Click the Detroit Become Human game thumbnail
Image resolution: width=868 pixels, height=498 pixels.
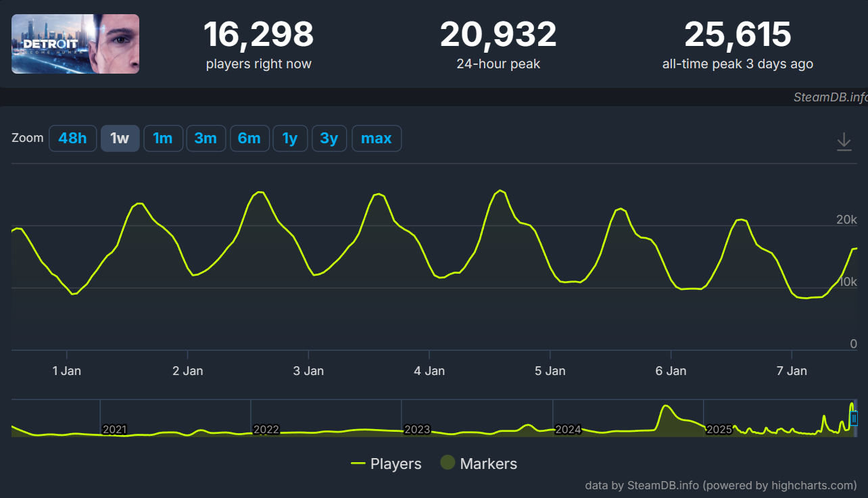[x=75, y=44]
